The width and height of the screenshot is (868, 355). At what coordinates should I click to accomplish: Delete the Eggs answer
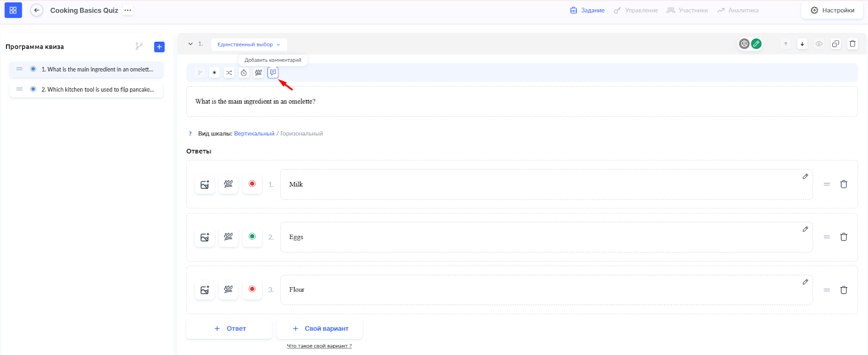click(844, 237)
